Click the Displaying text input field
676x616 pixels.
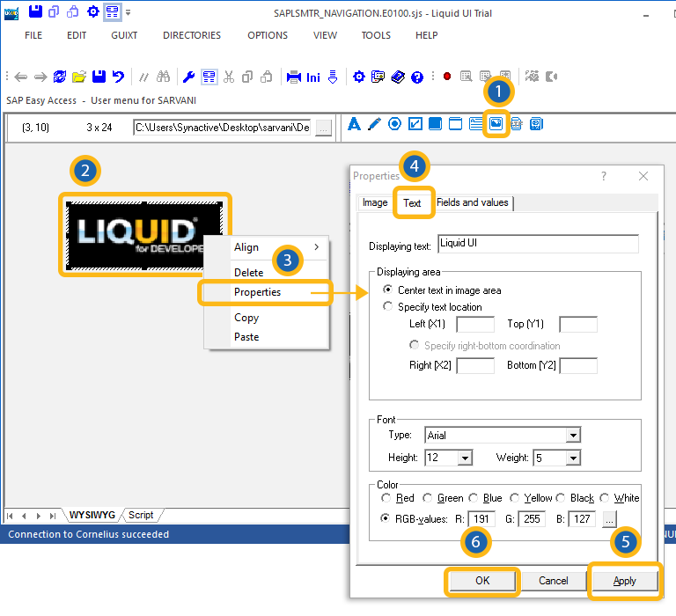click(538, 244)
